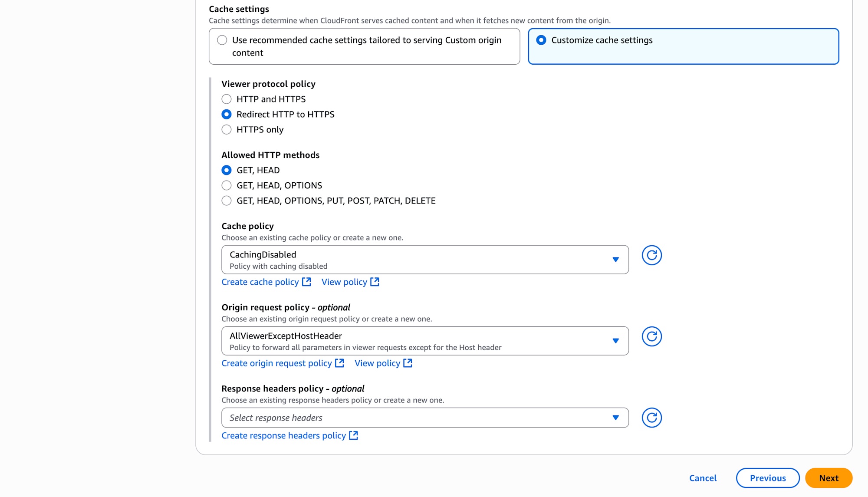Go back with the Previous button
This screenshot has width=868, height=497.
[x=767, y=478]
